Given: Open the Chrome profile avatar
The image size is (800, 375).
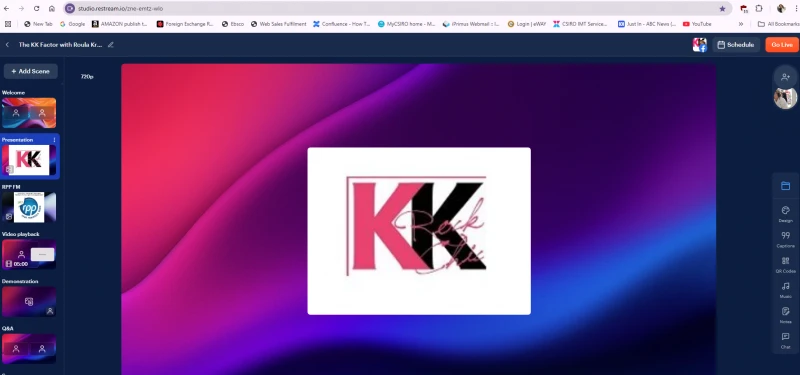Looking at the screenshot, I should point(781,9).
